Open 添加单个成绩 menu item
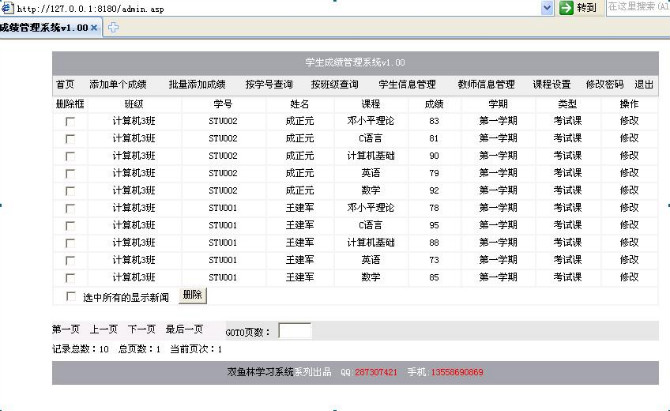 [118, 85]
